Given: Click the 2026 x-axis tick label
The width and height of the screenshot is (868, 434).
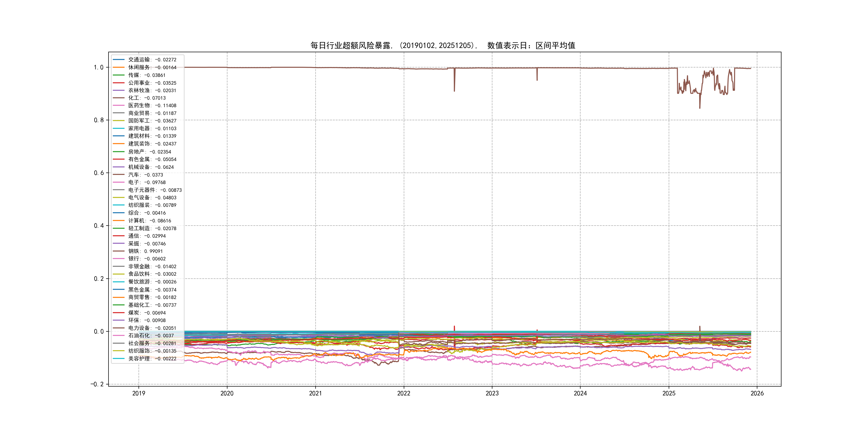Looking at the screenshot, I should (757, 393).
